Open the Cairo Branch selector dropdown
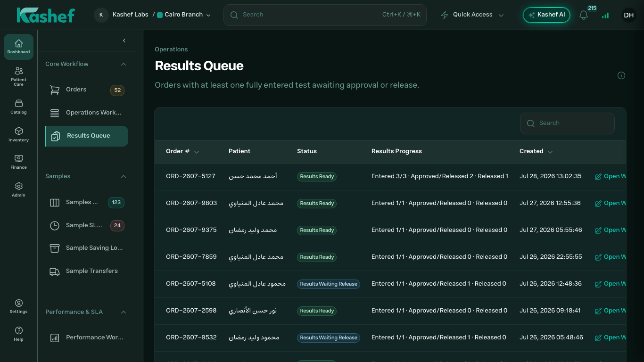 pyautogui.click(x=184, y=15)
